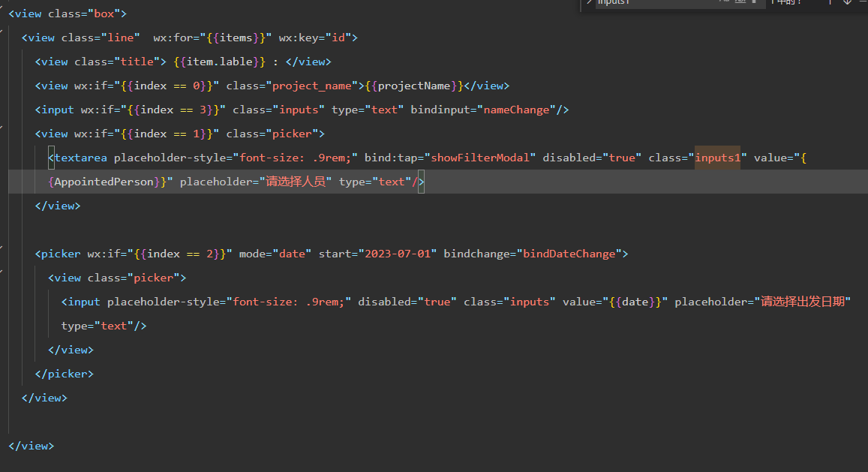
Task: Click the closing /> after AppointedPerson type text
Action: click(x=418, y=182)
